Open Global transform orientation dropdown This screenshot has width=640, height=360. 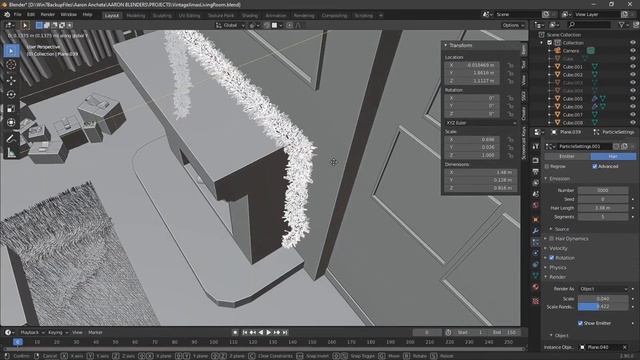click(230, 25)
